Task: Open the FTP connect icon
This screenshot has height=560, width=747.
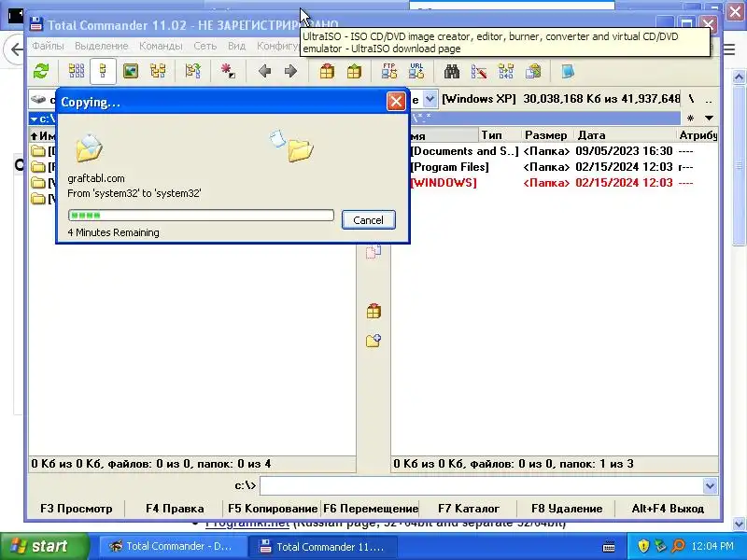Action: click(x=389, y=72)
